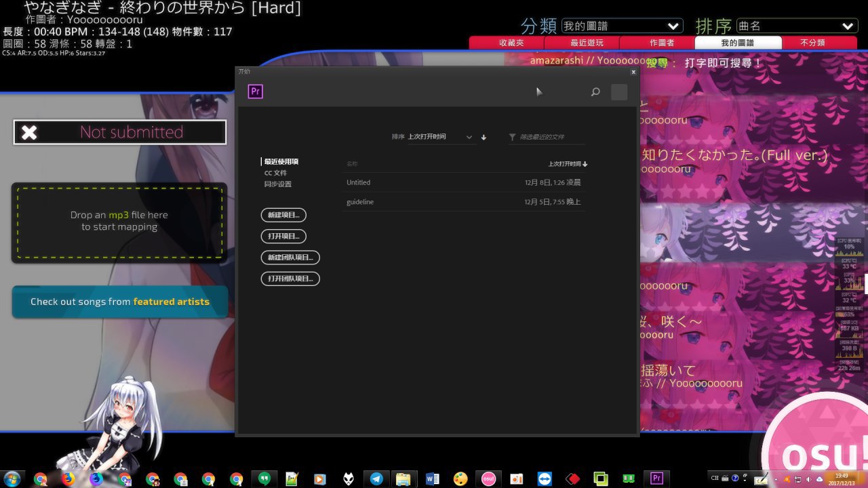Screen dimensions: 868x488
Task: Click the osu! taskbar icon
Action: pos(488,479)
